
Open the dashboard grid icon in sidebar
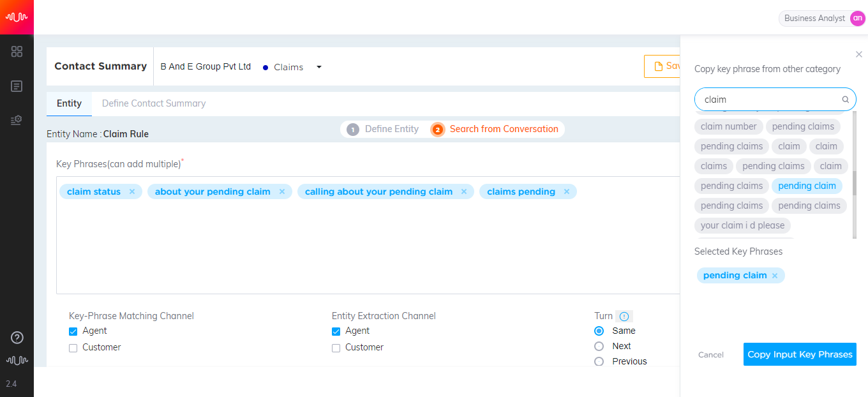tap(17, 52)
